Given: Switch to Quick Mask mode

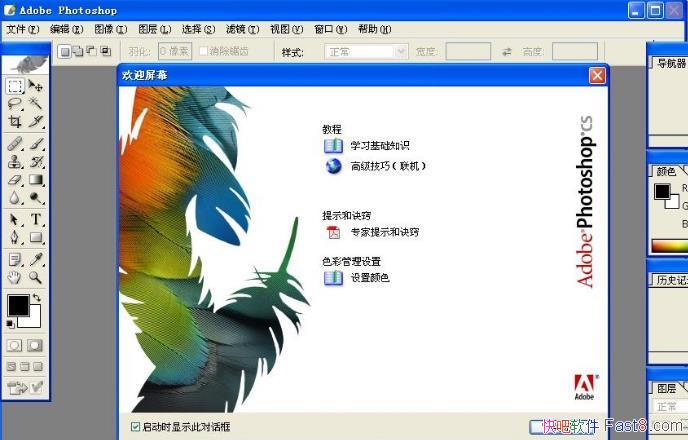Looking at the screenshot, I should click(x=35, y=345).
